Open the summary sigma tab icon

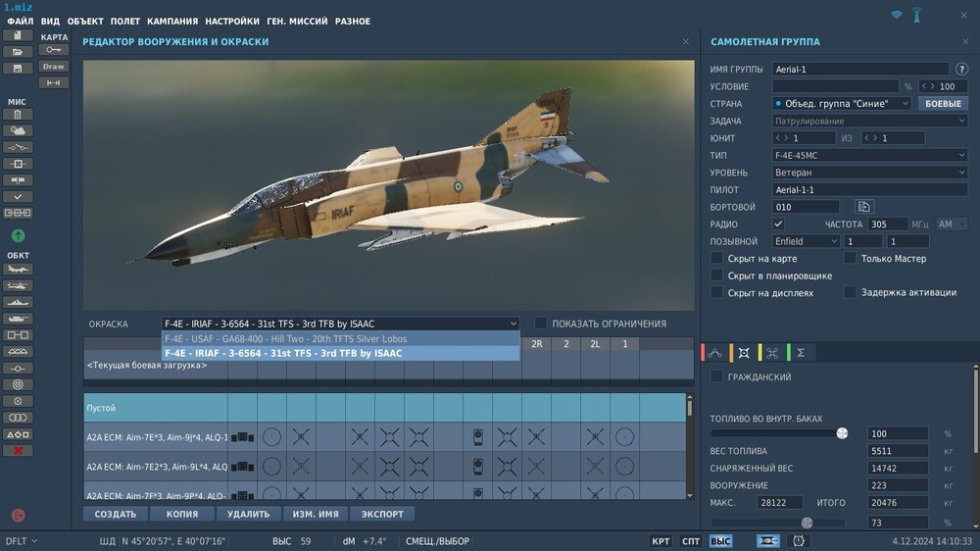[x=801, y=353]
